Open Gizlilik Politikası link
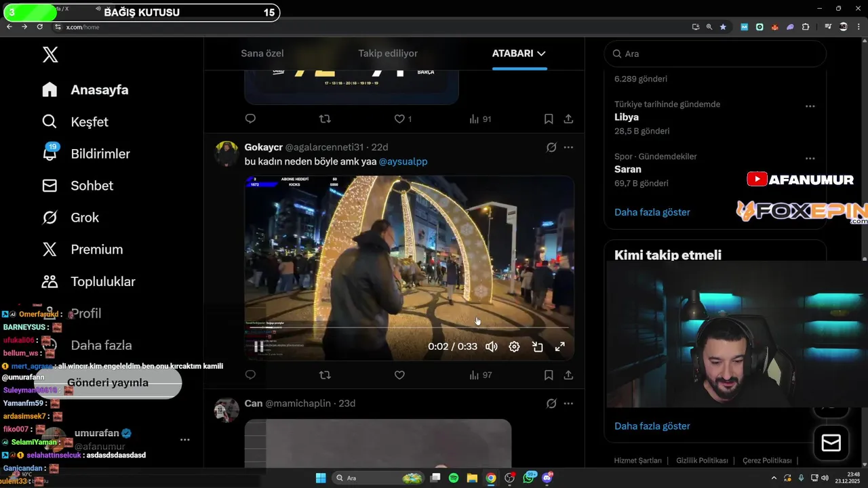Screen dimensions: 868x488 pyautogui.click(x=702, y=460)
